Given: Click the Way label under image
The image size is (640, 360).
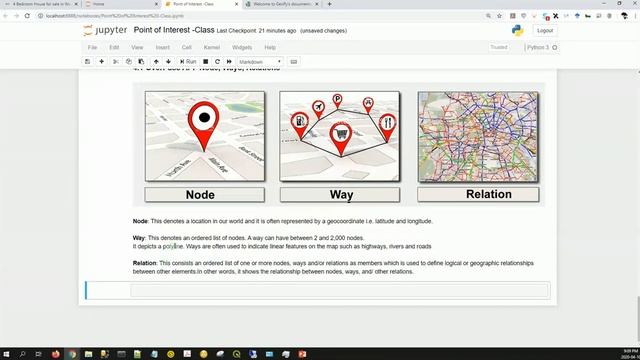Looking at the screenshot, I should pyautogui.click(x=340, y=195).
